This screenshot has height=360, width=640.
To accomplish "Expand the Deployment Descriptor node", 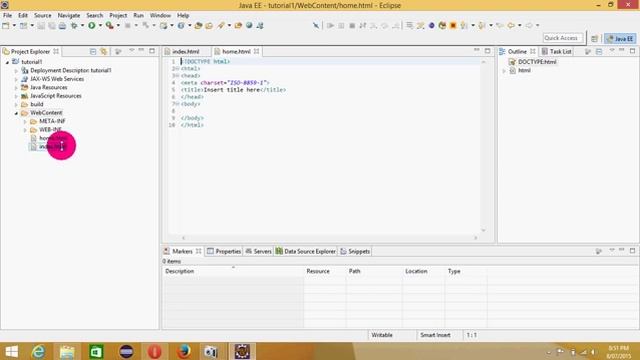I will [x=16, y=71].
